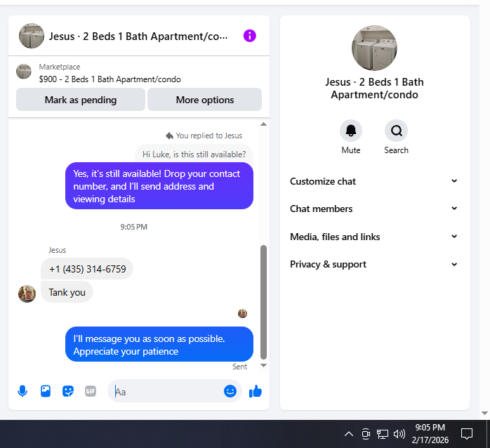Attach a photo using the image icon

46,391
